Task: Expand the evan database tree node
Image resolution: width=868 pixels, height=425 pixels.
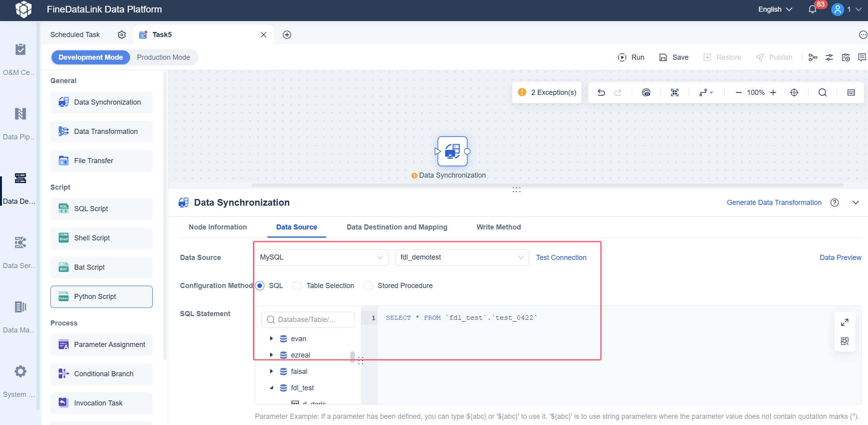Action: [271, 339]
